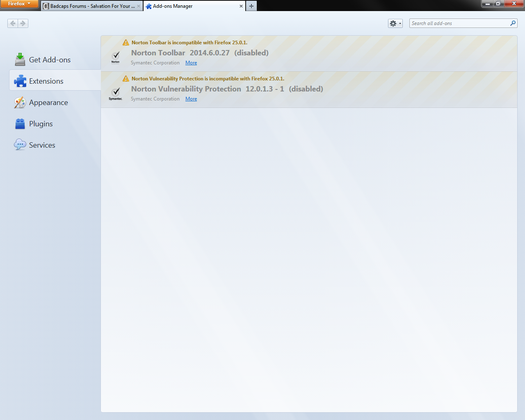Minimize the Firefox window
This screenshot has height=420, width=525.
(x=487, y=4)
